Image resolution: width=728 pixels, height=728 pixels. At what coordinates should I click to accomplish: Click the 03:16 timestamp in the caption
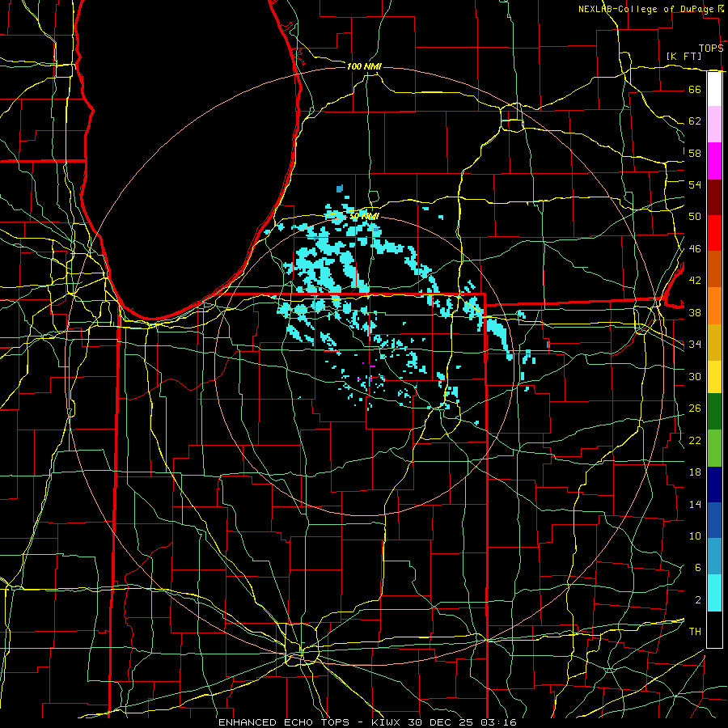499,722
